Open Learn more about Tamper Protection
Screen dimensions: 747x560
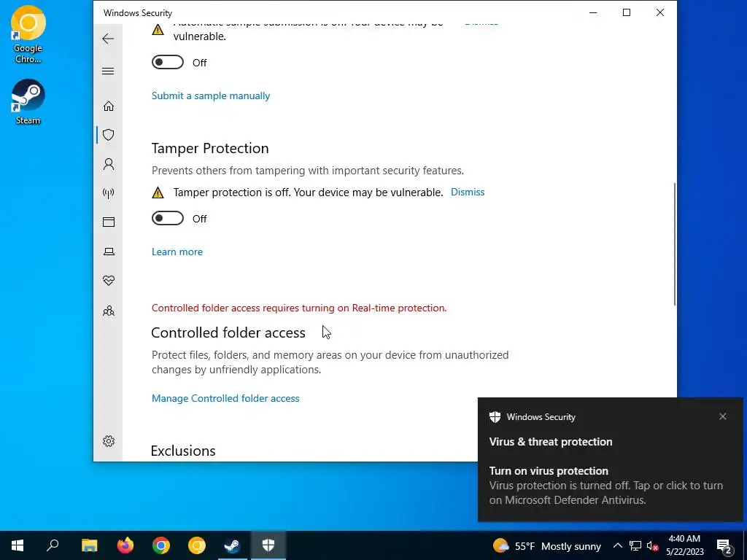coord(177,252)
